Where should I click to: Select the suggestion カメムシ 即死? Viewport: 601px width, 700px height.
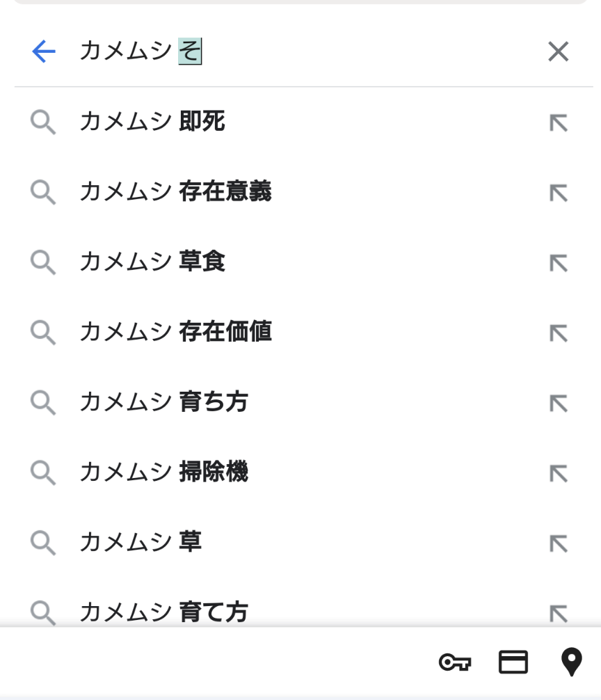152,122
